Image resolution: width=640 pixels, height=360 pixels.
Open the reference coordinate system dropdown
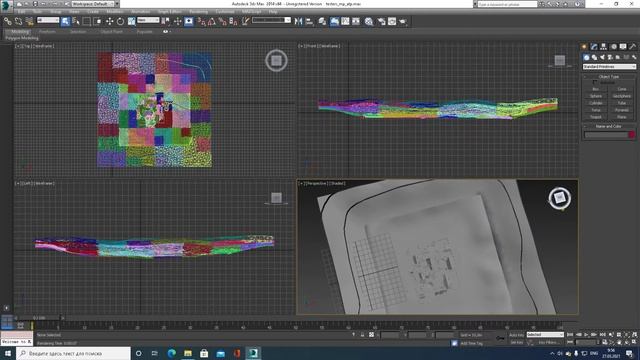point(148,20)
